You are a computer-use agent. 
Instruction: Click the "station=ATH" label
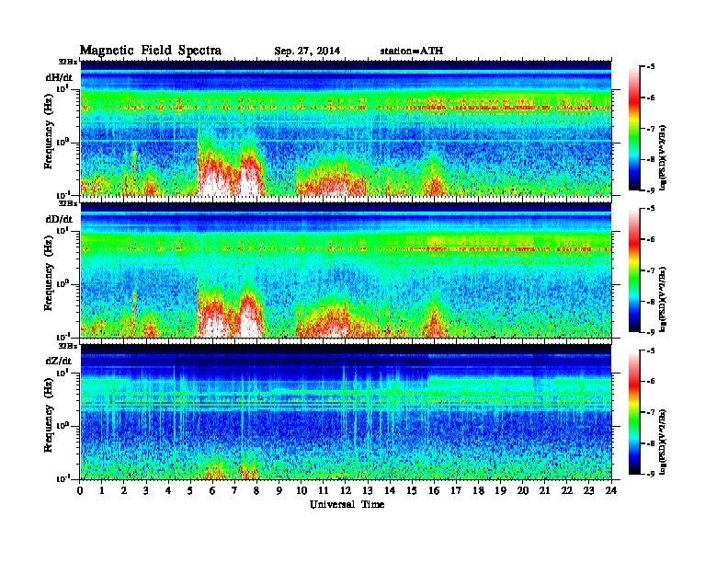point(412,52)
